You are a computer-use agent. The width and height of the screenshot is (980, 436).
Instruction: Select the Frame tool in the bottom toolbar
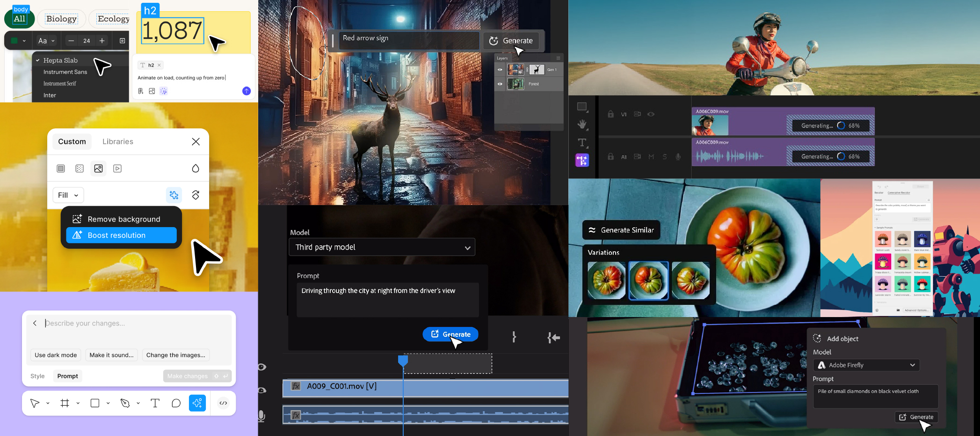click(65, 403)
